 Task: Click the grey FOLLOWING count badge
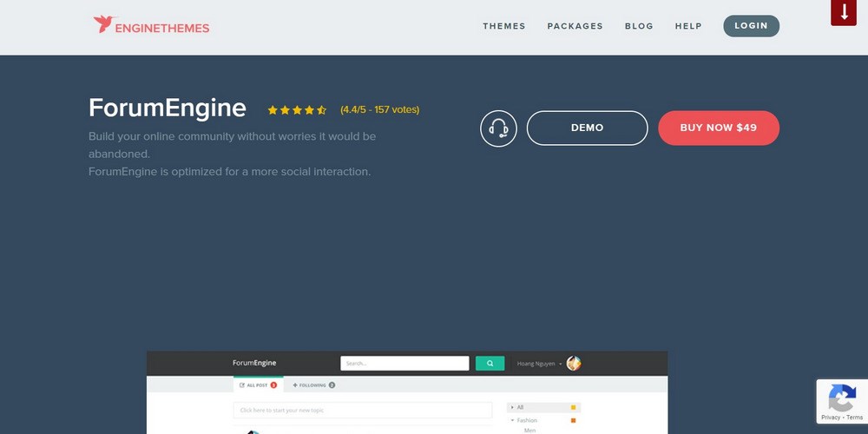[332, 385]
